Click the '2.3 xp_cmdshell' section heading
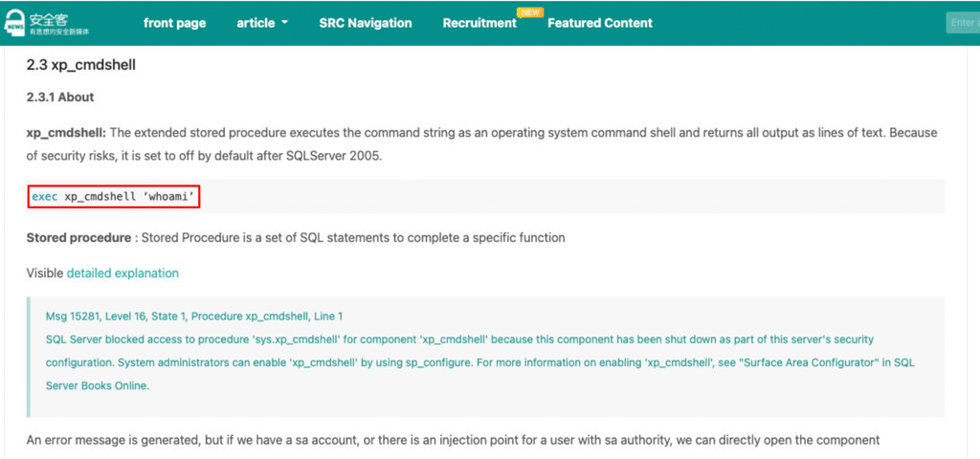 [81, 65]
